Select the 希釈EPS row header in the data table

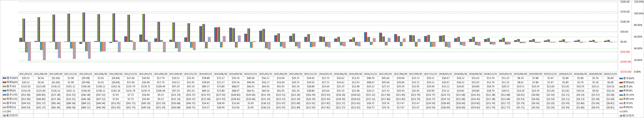[x=10, y=107]
